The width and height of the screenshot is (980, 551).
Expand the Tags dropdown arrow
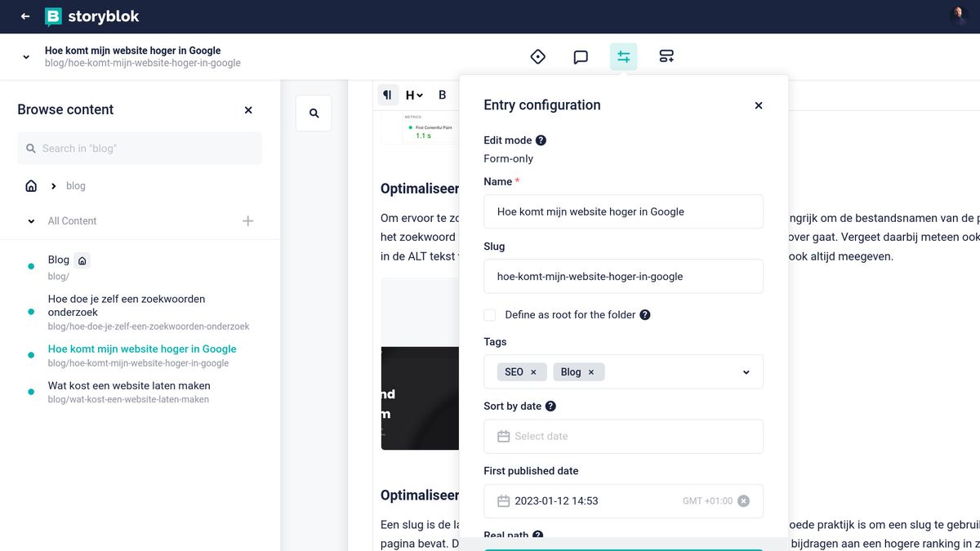click(746, 372)
